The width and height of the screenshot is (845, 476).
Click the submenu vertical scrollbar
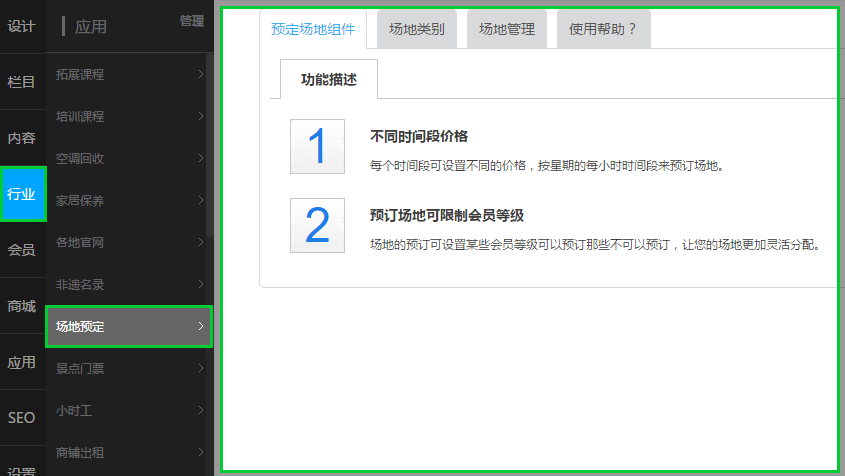[x=209, y=150]
